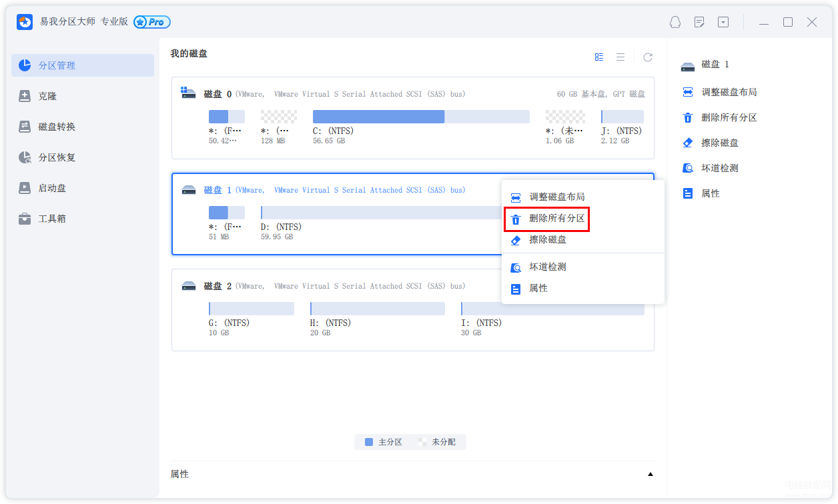
Task: Open the feedback note icon in title bar
Action: 699,22
